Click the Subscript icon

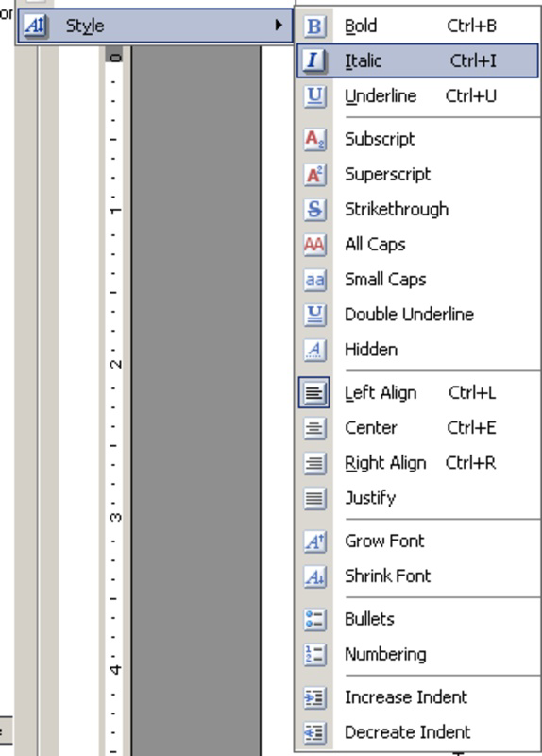[314, 139]
